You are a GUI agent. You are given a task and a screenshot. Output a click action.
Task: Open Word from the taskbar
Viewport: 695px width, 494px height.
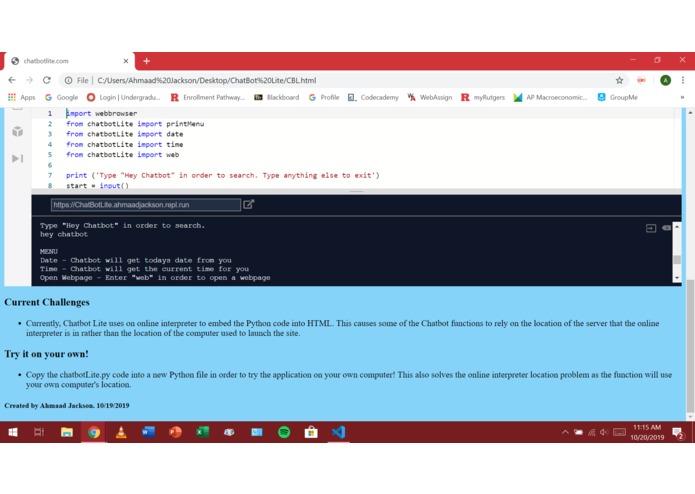pyautogui.click(x=148, y=432)
